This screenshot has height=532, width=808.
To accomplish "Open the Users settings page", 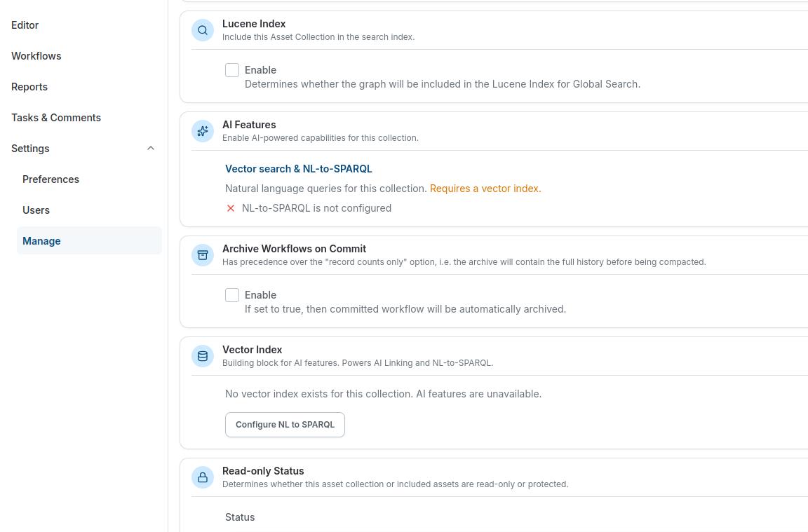I will point(36,211).
